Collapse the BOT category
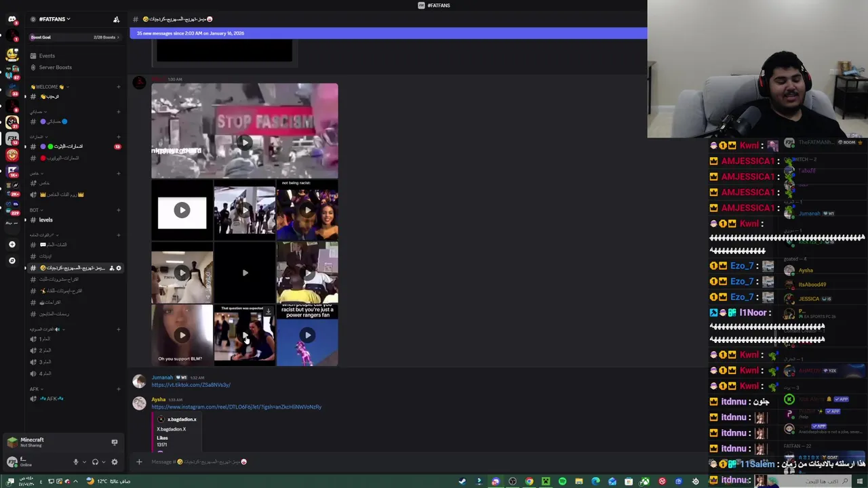The image size is (868, 488). 35,210
